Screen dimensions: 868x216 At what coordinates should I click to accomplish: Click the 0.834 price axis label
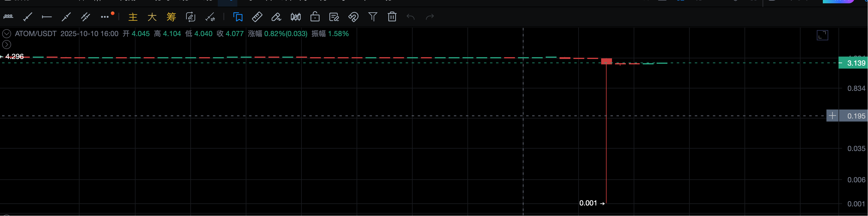856,88
